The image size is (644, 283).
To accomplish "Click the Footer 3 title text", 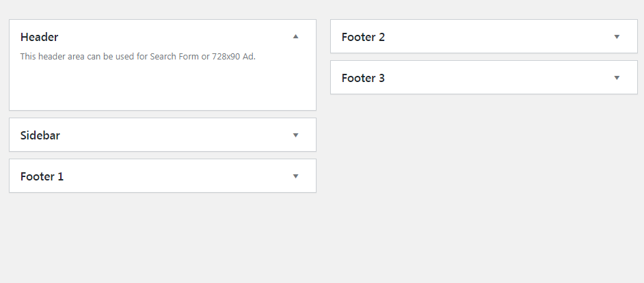I will (363, 78).
